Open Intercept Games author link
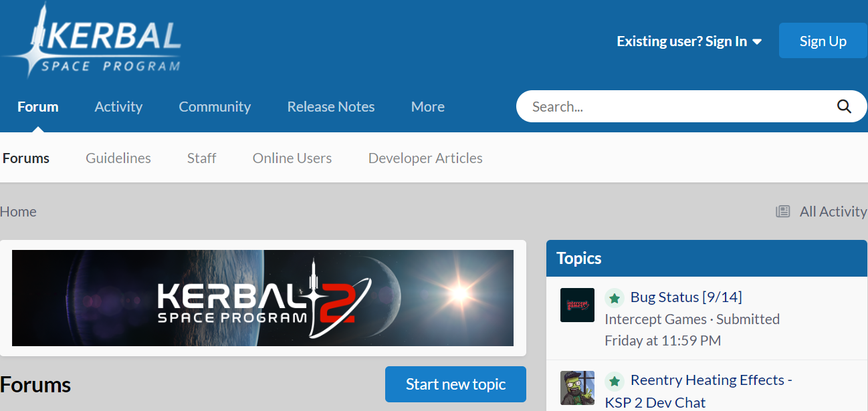The height and width of the screenshot is (411, 868). (x=655, y=319)
